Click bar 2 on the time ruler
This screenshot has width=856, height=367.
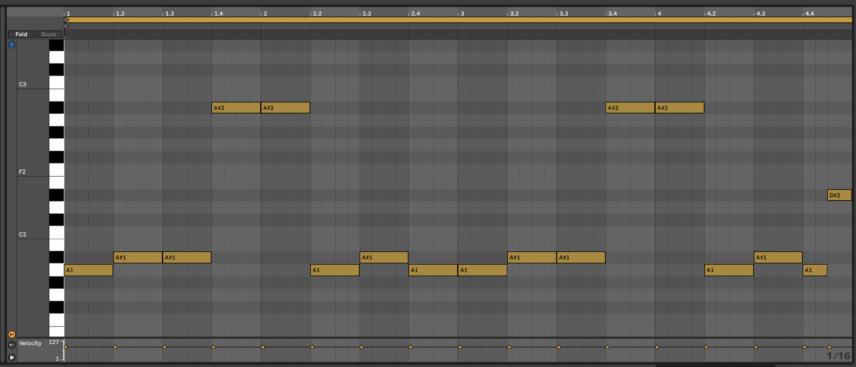click(265, 13)
